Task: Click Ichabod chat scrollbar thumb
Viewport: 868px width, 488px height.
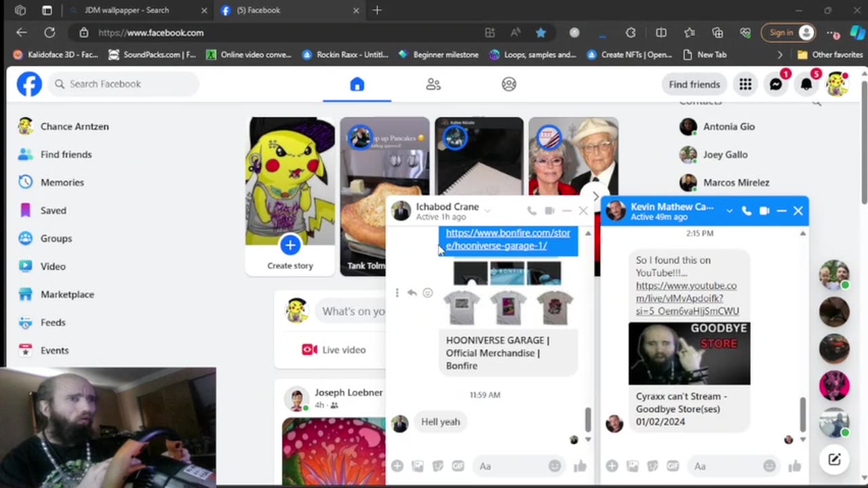Action: click(587, 420)
